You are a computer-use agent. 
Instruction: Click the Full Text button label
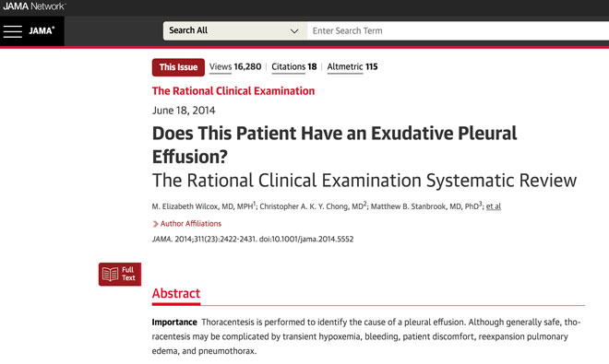click(x=128, y=274)
